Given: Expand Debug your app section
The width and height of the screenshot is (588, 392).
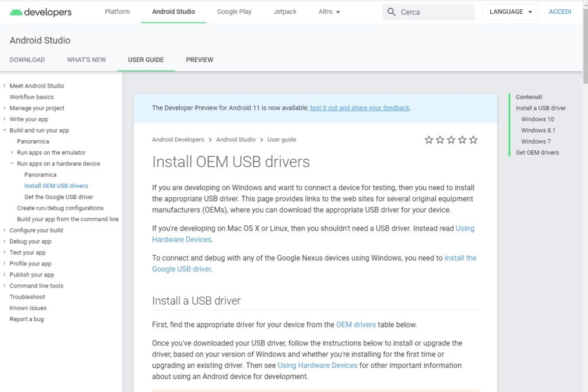Looking at the screenshot, I should tap(5, 241).
